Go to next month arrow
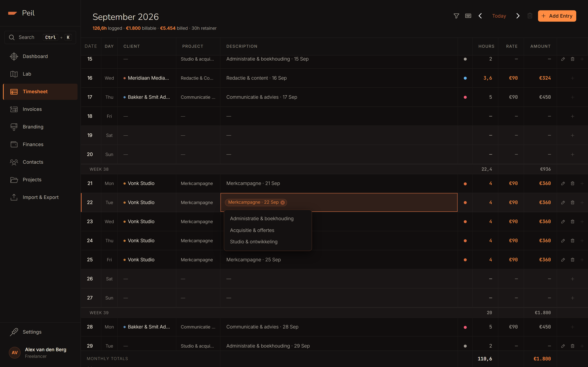The image size is (588, 367). click(518, 16)
